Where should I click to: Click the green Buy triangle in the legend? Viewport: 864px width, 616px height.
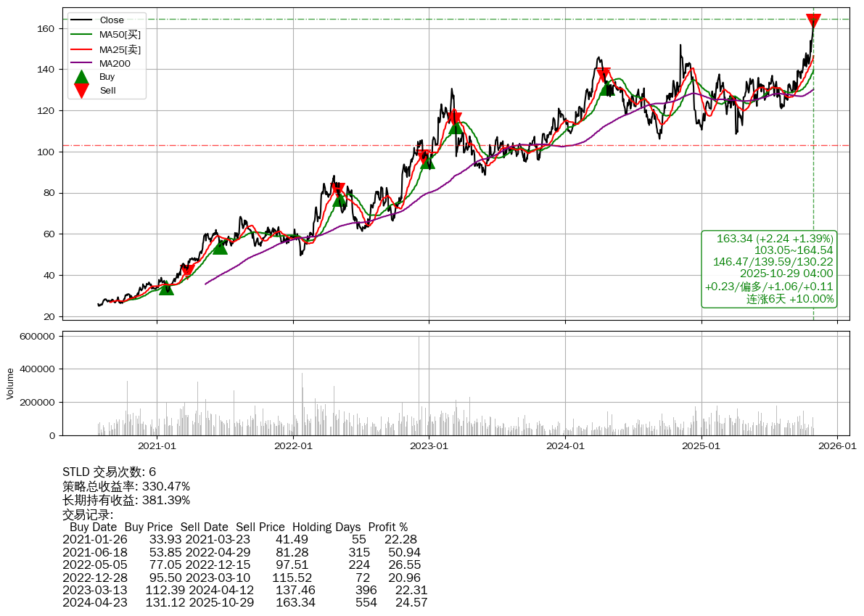click(82, 77)
